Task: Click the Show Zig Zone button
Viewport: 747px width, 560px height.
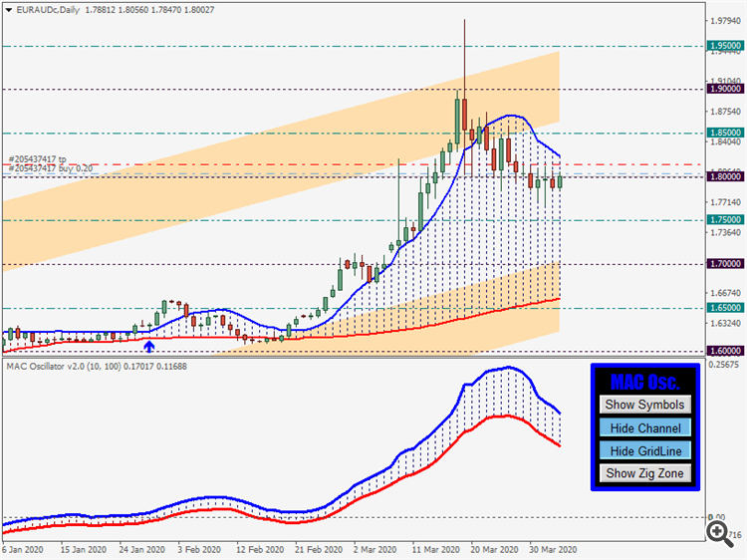Action: [645, 473]
